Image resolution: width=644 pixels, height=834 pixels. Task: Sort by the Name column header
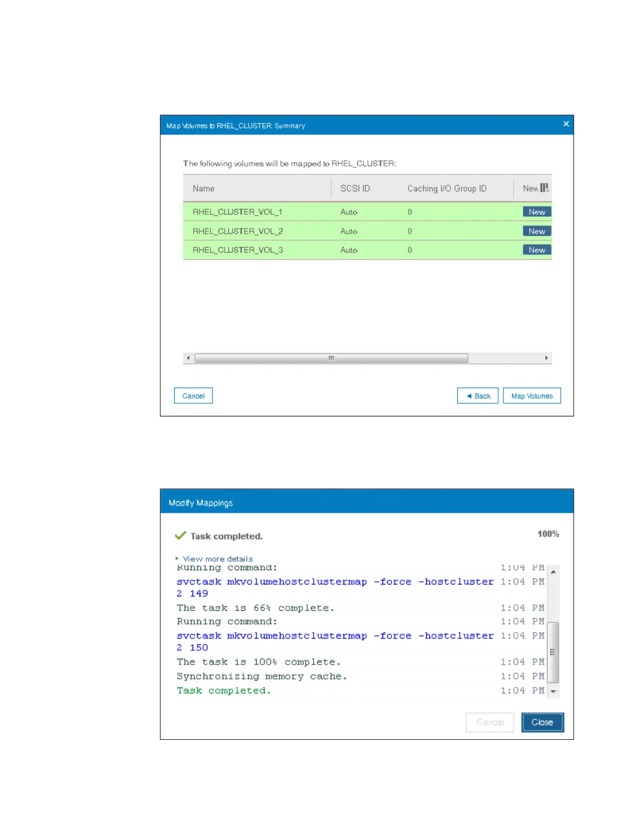tap(204, 188)
